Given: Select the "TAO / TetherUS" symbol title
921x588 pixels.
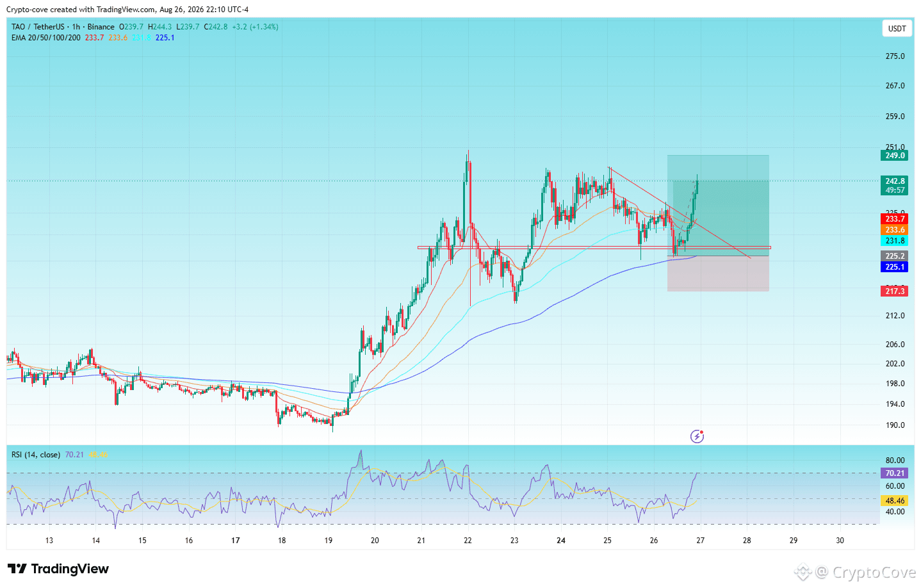Looking at the screenshot, I should [38, 27].
